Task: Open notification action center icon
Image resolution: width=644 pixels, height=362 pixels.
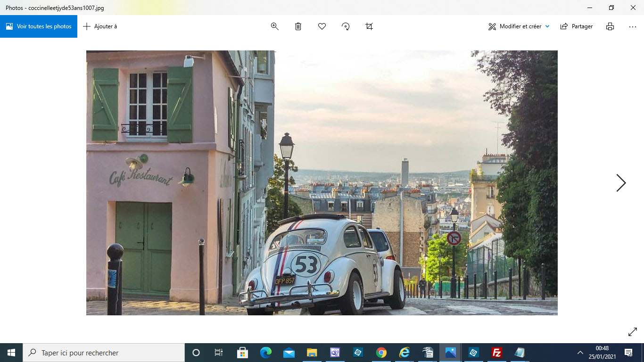Action: click(628, 353)
